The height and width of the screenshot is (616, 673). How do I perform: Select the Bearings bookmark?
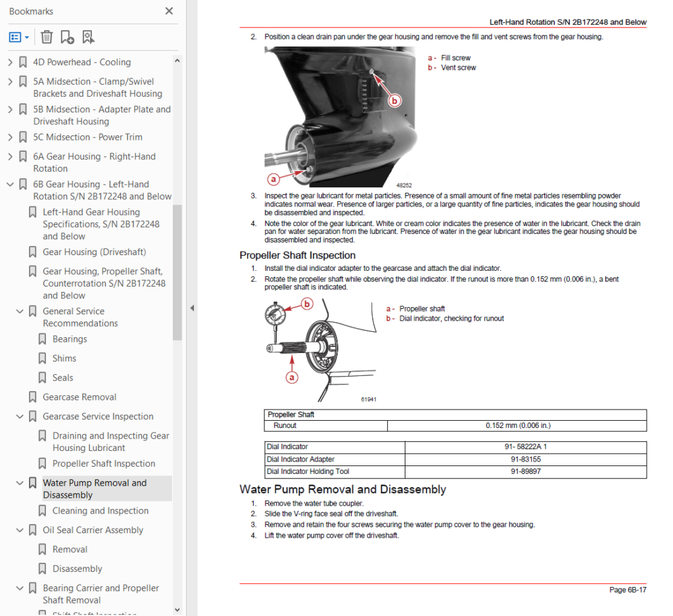[70, 339]
